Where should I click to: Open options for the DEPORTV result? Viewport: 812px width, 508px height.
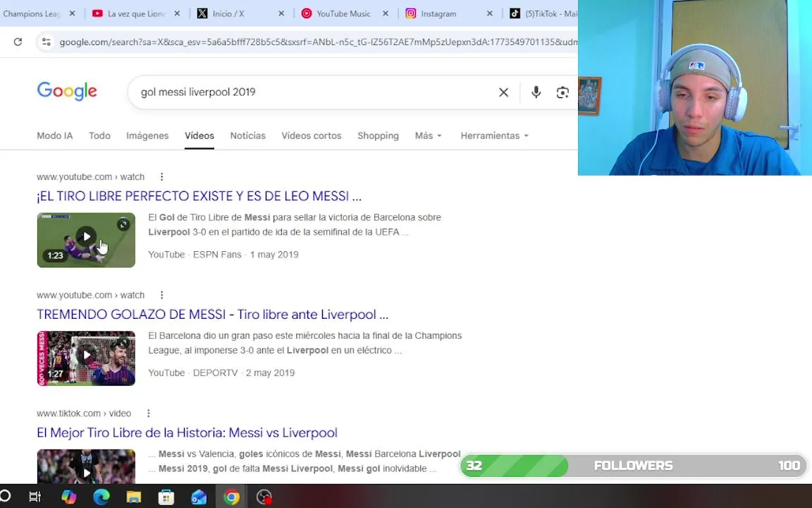coord(161,295)
